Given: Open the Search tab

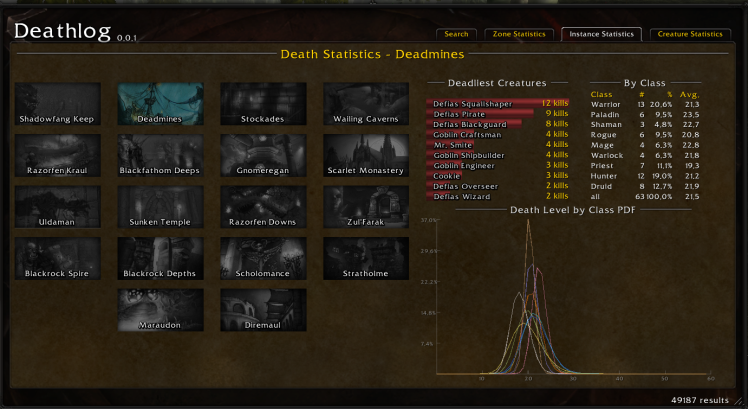Looking at the screenshot, I should pos(456,34).
